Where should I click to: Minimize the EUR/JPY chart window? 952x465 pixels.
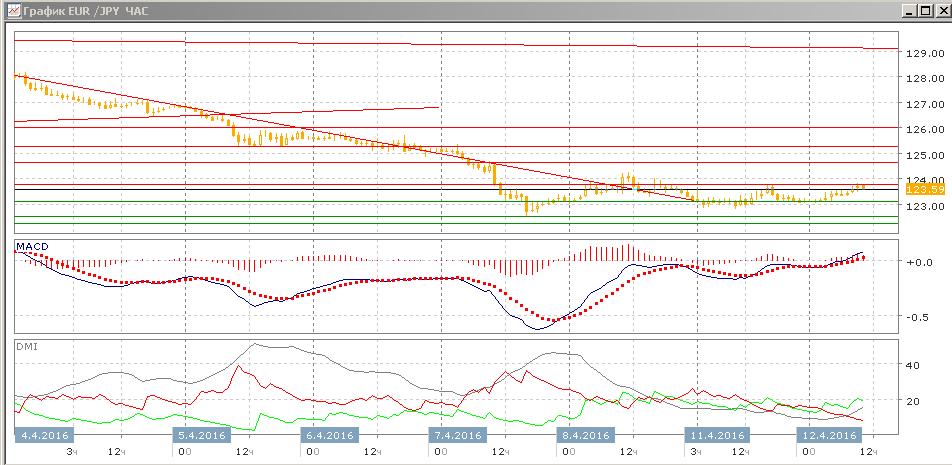coord(910,10)
